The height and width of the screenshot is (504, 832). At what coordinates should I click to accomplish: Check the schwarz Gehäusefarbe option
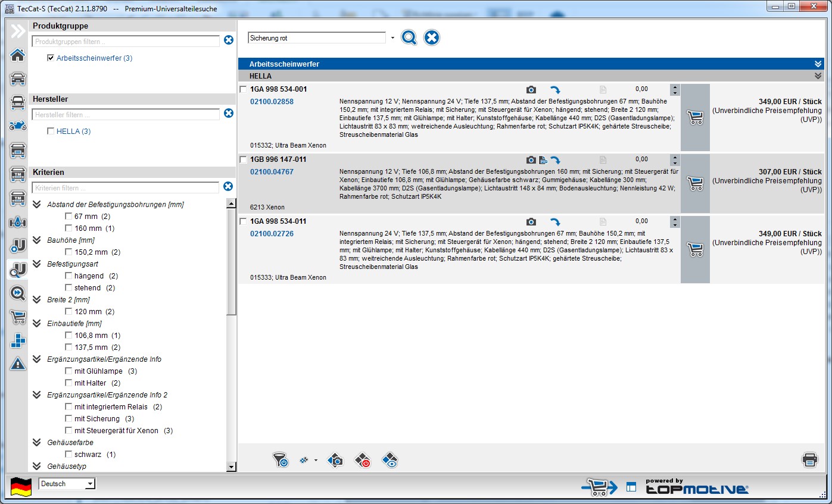[69, 454]
